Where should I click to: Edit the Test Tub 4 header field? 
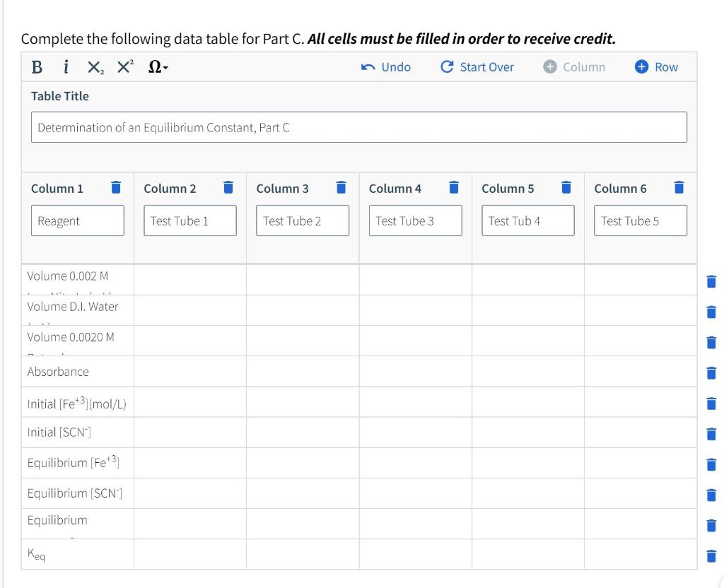[528, 220]
